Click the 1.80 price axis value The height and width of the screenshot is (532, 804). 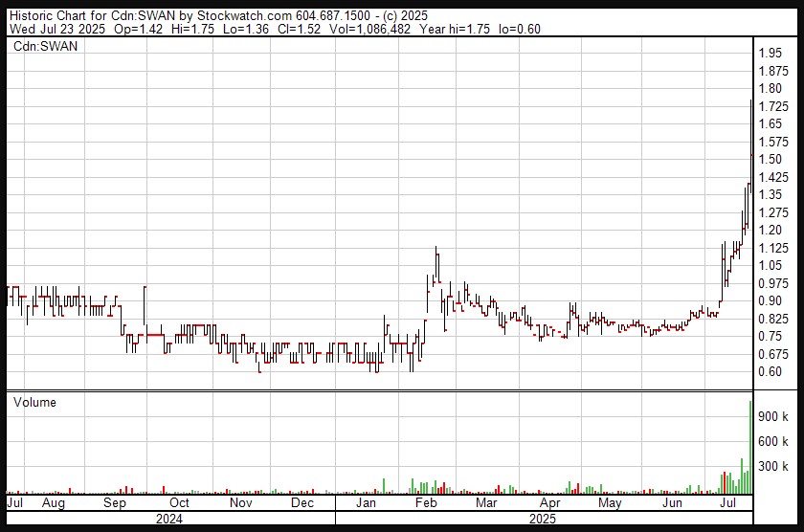[770, 88]
